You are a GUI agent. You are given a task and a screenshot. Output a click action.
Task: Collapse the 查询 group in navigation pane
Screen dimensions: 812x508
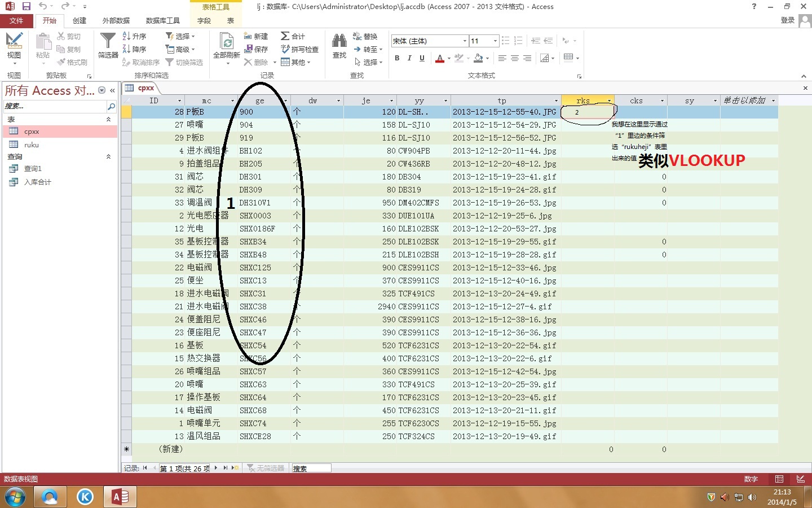[x=108, y=157]
